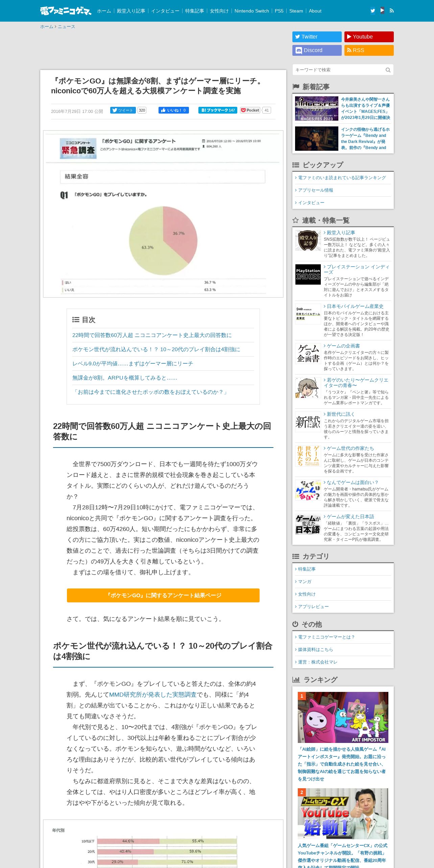The width and height of the screenshot is (434, 868).
Task: Open AI絵師 アートインポスター ranking article link
Action: (x=342, y=764)
